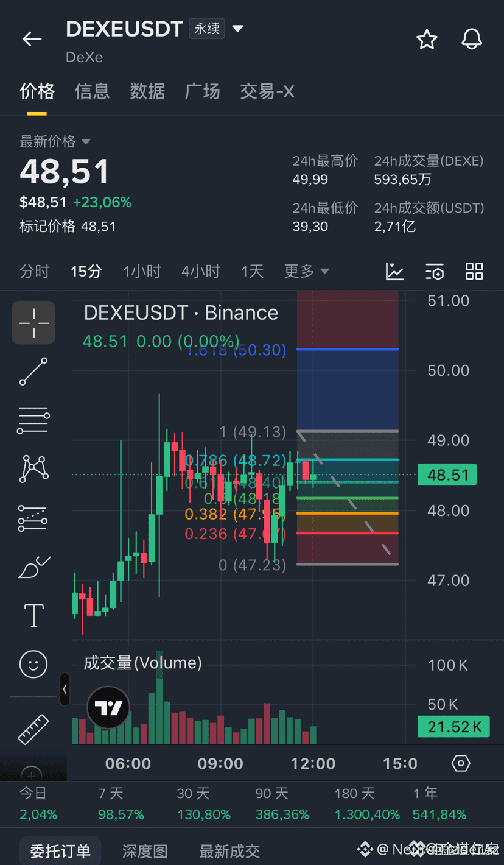Tap the TradingView logo
This screenshot has height=865, width=504.
pos(108,708)
